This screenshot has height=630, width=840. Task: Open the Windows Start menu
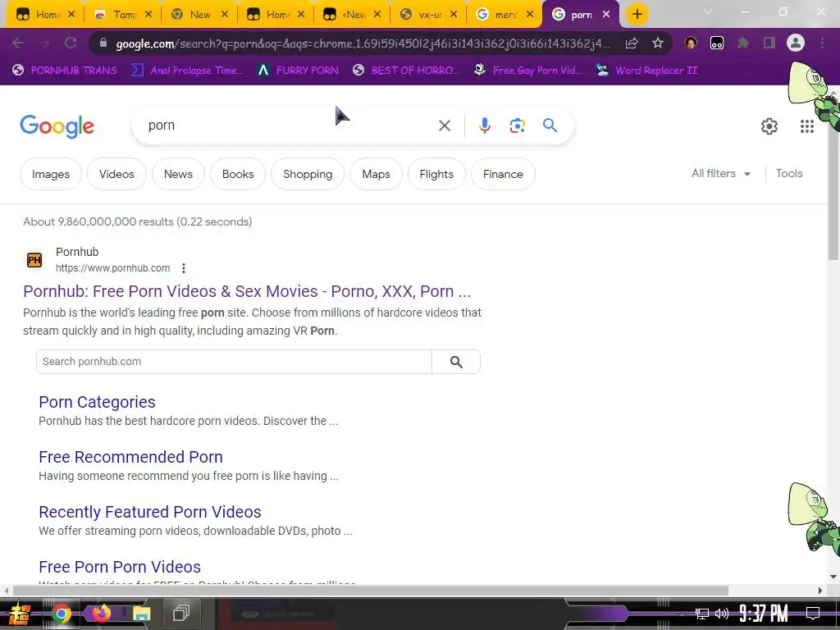pyautogui.click(x=20, y=614)
